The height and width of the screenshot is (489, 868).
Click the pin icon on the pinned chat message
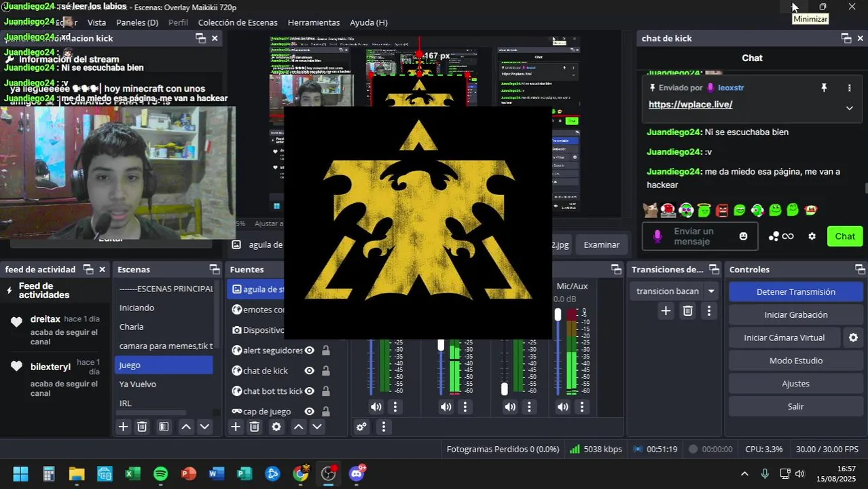point(824,88)
